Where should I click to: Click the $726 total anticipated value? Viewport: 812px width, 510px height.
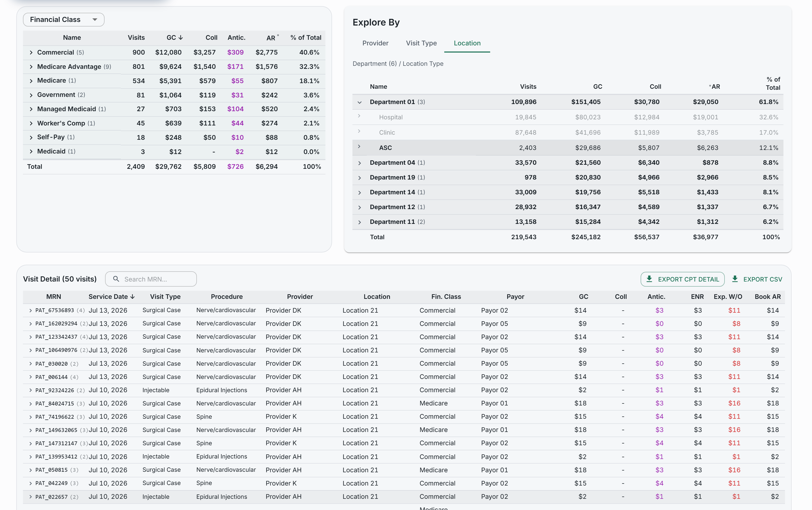point(235,167)
